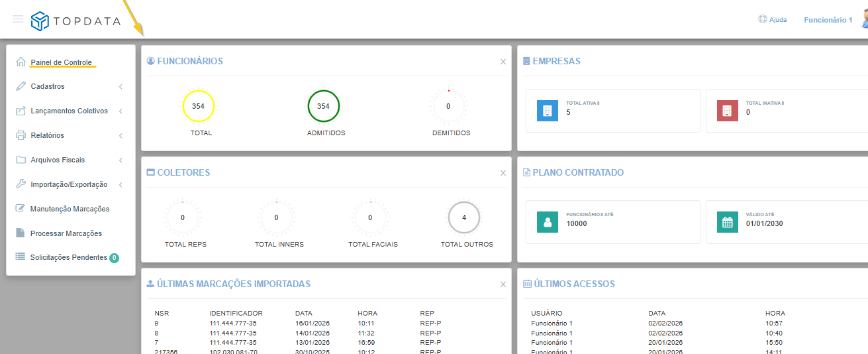Click the blue active companies building icon

pyautogui.click(x=547, y=111)
